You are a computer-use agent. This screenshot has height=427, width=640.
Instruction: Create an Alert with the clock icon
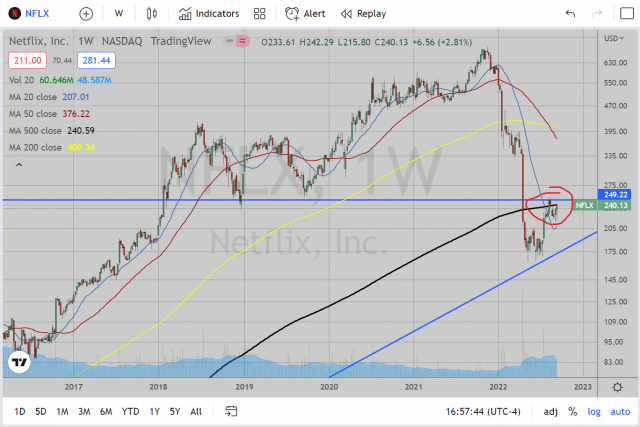click(305, 14)
